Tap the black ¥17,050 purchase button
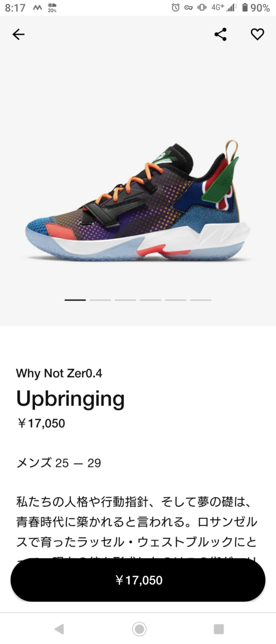276x644 pixels. [x=138, y=580]
